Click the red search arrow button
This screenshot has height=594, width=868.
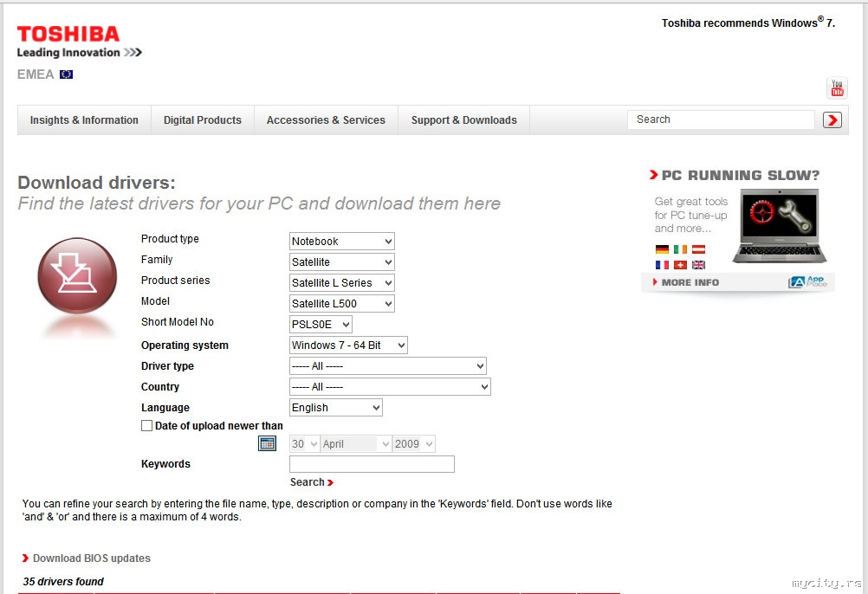[832, 120]
